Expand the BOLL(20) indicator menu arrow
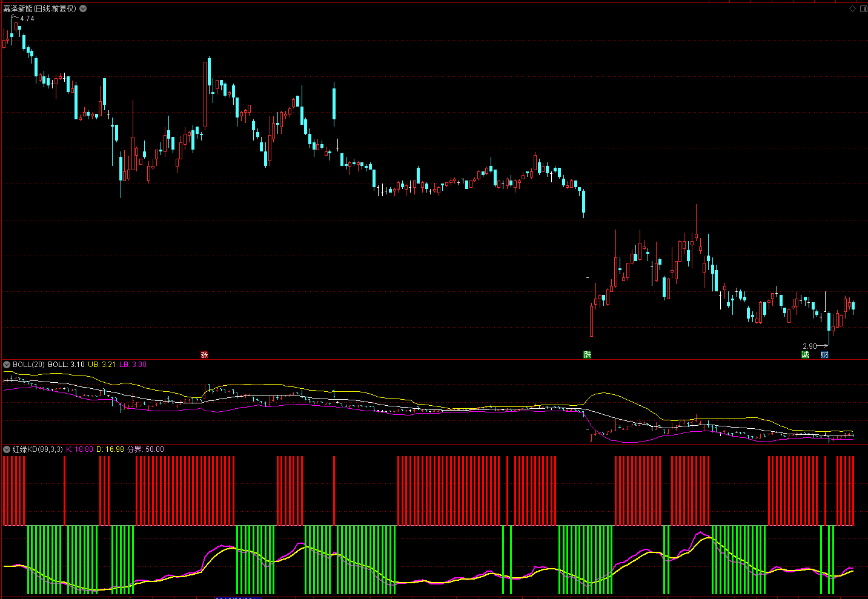This screenshot has height=599, width=868. 7,365
